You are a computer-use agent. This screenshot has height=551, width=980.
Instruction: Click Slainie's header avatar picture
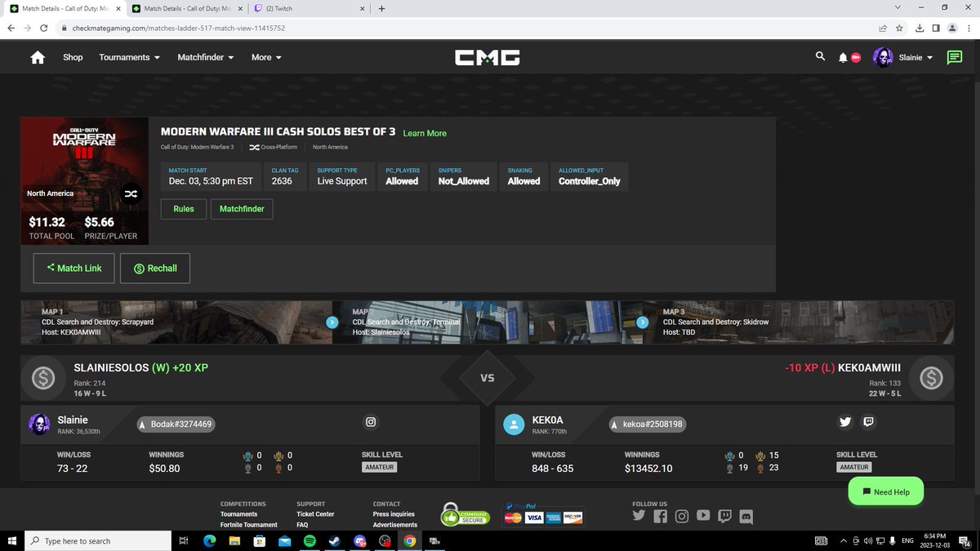[x=883, y=57]
